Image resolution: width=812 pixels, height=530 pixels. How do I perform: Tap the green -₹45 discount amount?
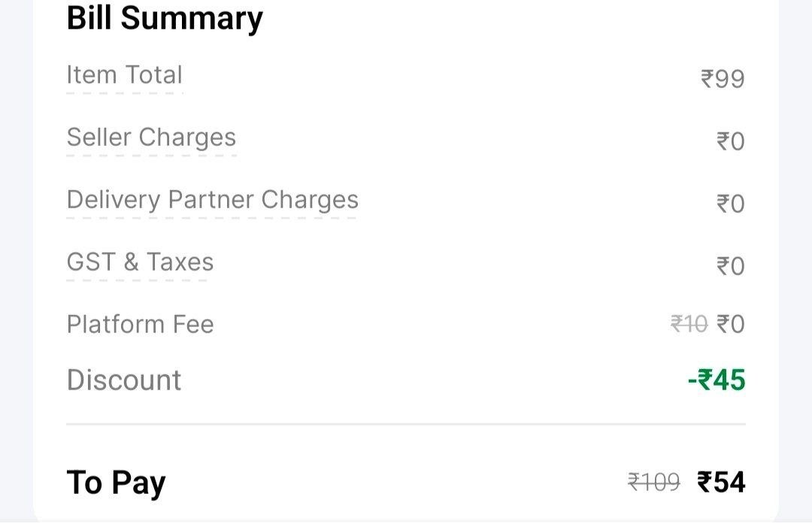717,380
